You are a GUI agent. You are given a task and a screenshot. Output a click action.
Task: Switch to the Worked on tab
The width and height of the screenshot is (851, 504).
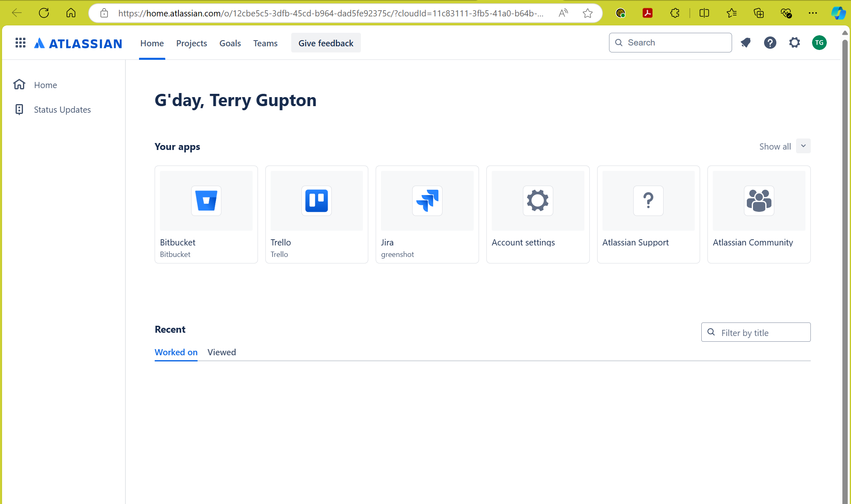click(x=176, y=352)
